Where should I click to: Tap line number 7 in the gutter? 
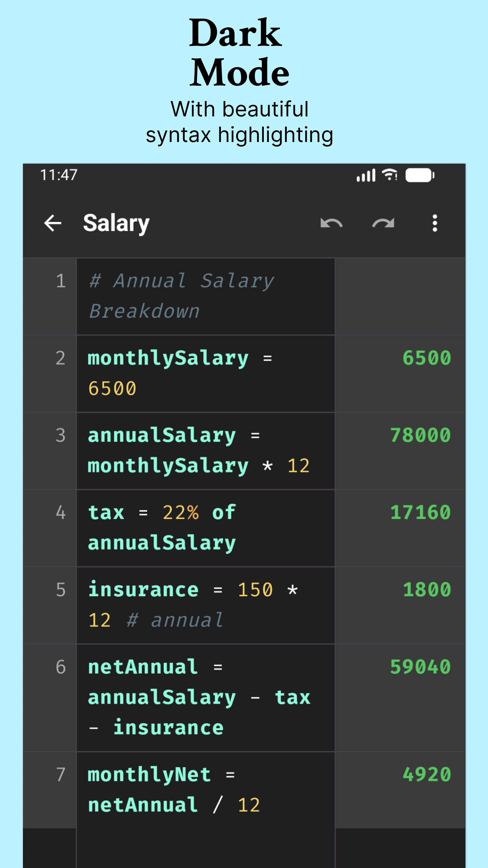(61, 775)
